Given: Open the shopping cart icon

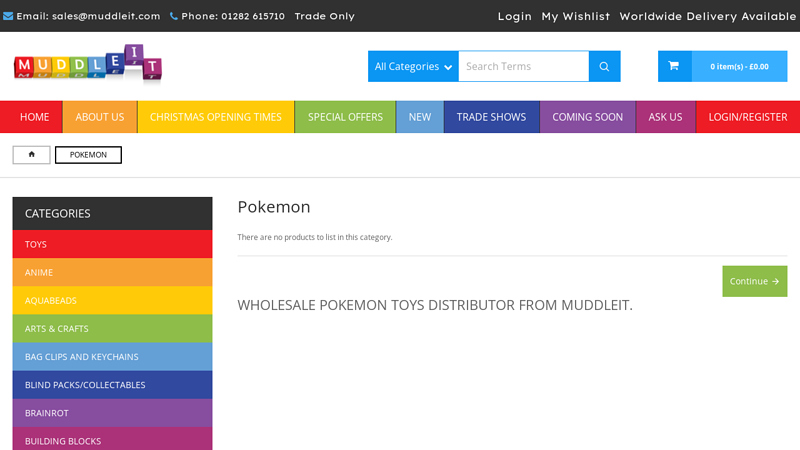Looking at the screenshot, I should [x=674, y=66].
